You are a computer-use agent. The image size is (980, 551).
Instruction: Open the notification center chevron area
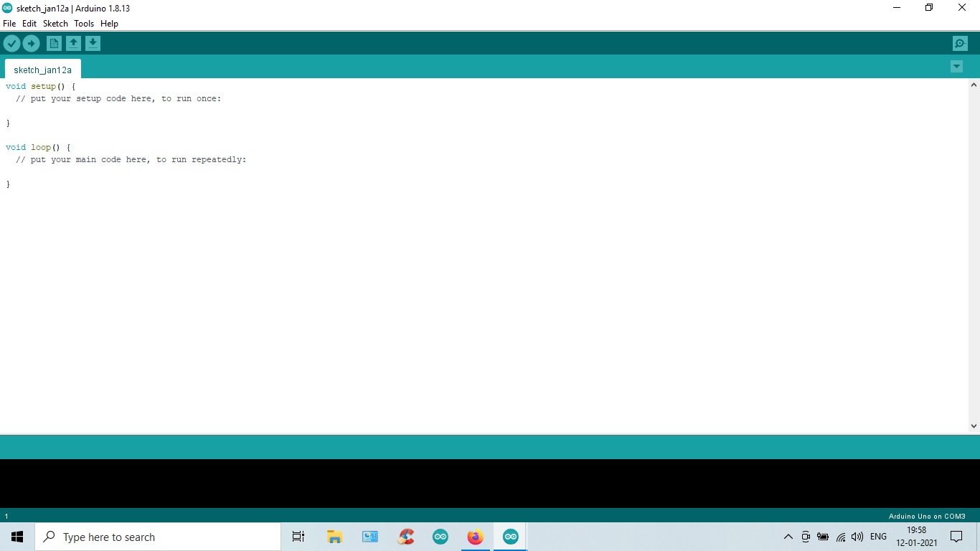click(955, 536)
